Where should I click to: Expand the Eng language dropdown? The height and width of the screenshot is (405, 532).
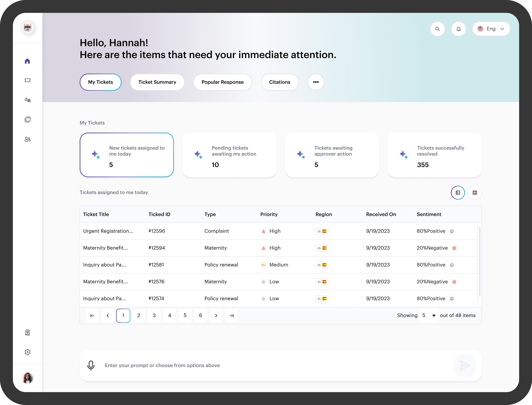491,29
